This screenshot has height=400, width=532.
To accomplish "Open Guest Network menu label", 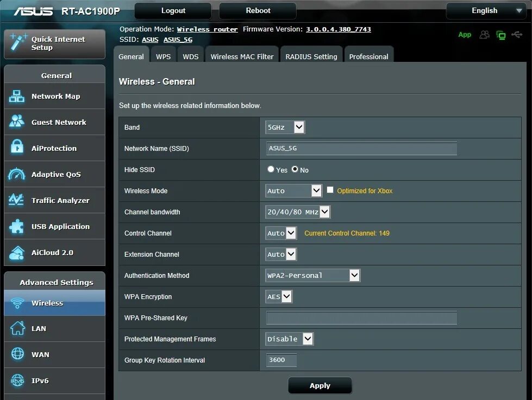I will pyautogui.click(x=59, y=122).
